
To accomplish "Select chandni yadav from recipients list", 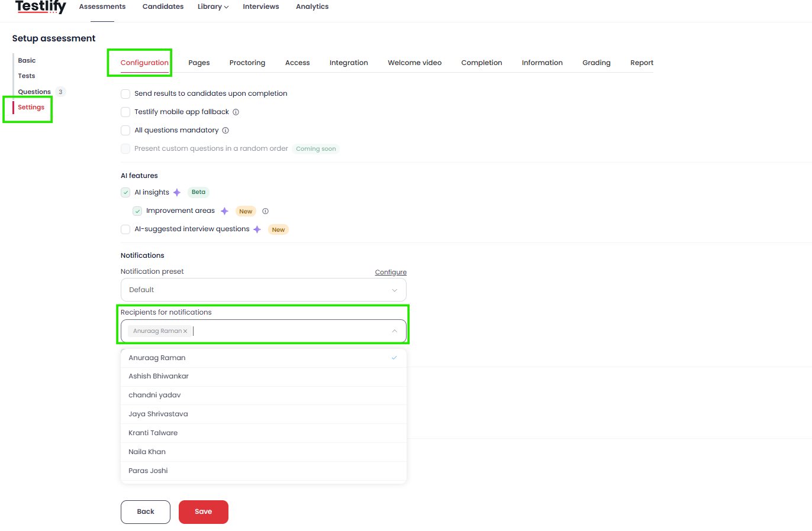I will (263, 396).
